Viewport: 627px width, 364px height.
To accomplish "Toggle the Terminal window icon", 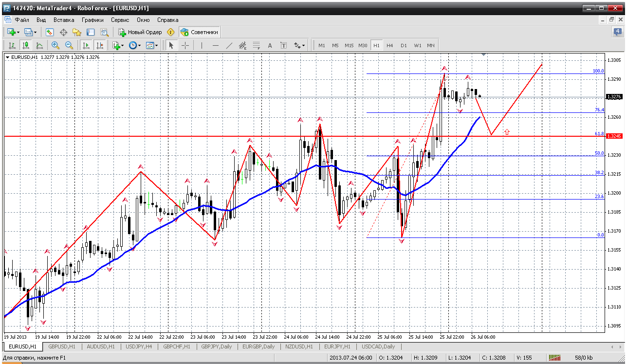I will [91, 32].
